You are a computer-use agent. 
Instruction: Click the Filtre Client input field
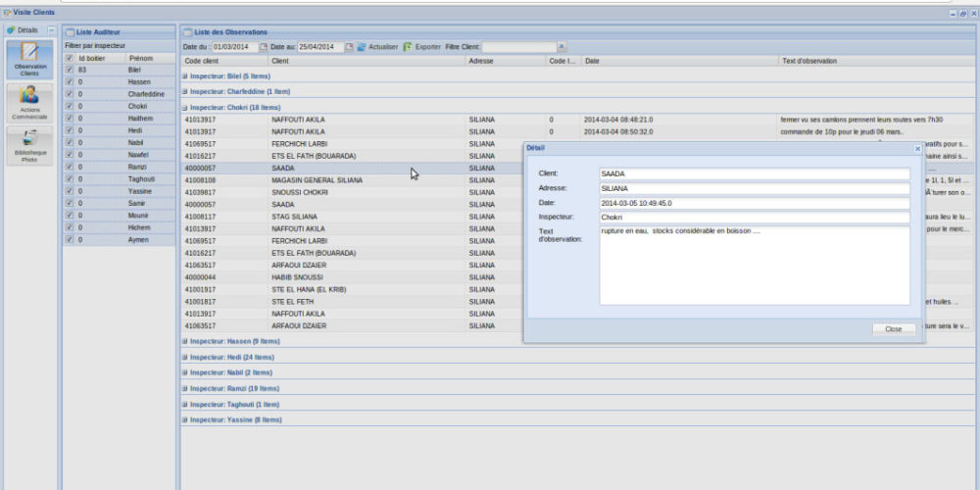(518, 46)
